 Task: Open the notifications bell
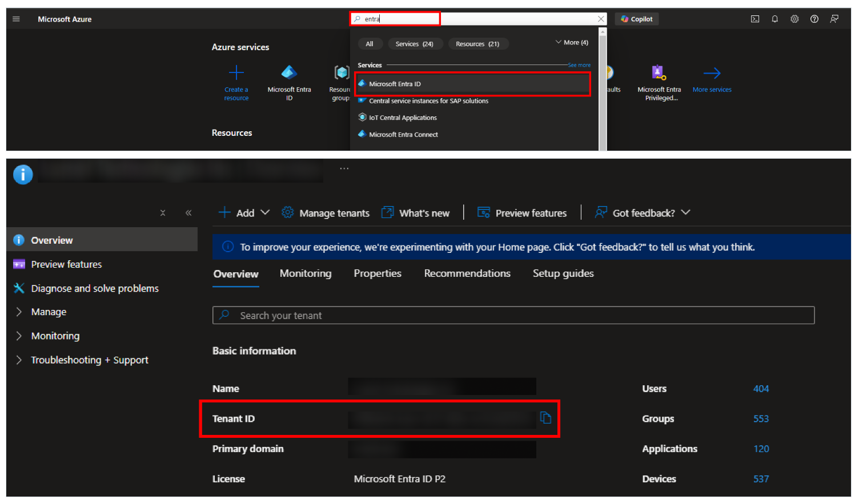tap(774, 19)
